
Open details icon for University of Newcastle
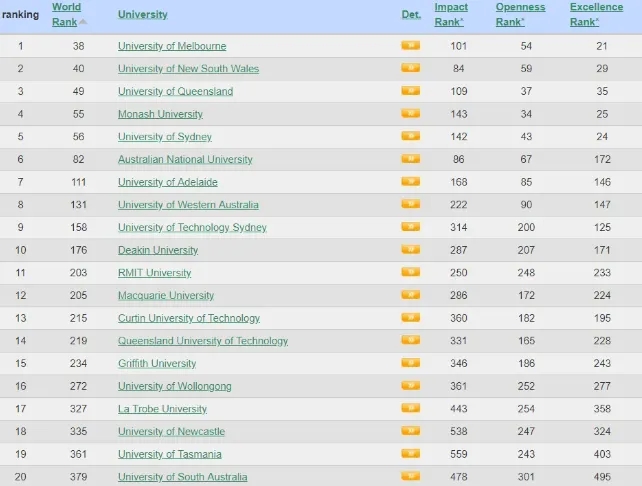[411, 430]
